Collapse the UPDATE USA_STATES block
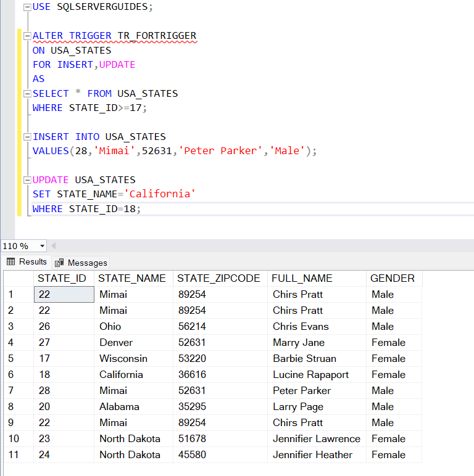The height and width of the screenshot is (476, 474). point(27,180)
